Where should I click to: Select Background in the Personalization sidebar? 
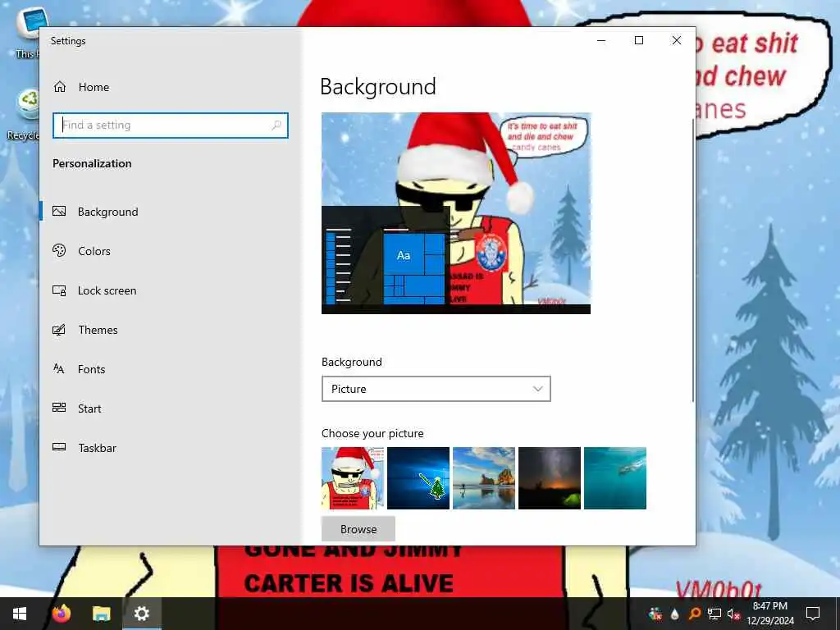tap(171, 212)
